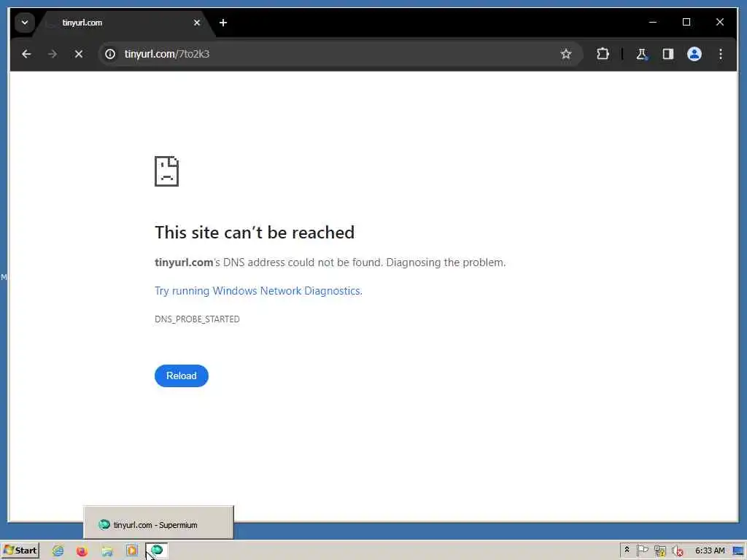Viewport: 747px width, 560px height.
Task: Open the Windows Start menu
Action: tap(20, 551)
